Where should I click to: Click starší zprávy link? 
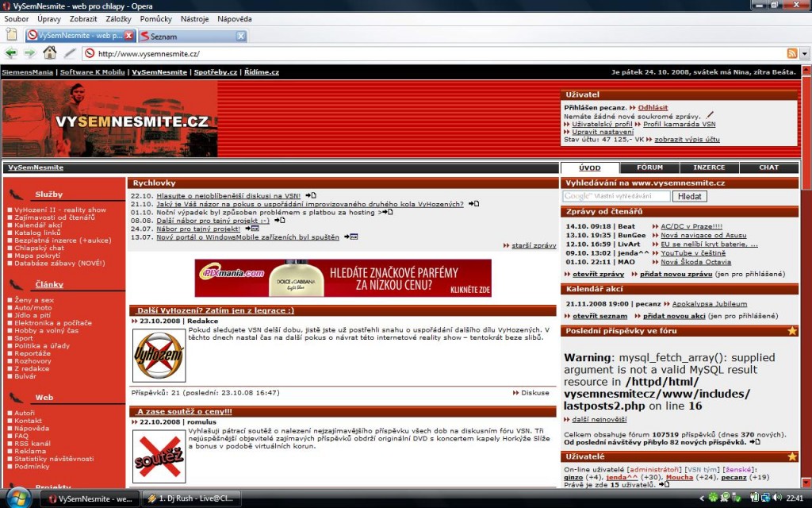[534, 245]
